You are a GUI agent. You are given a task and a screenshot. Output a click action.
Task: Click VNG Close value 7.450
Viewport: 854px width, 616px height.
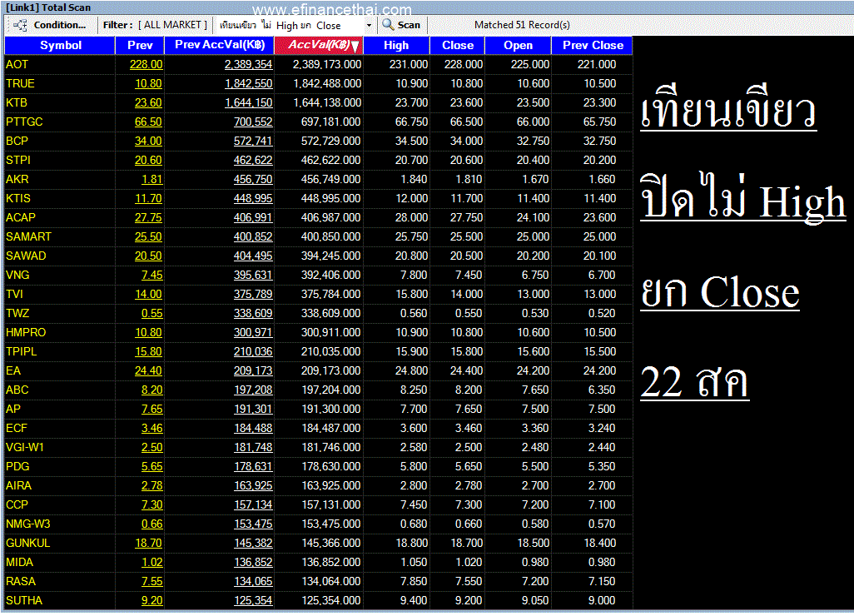pyautogui.click(x=469, y=275)
